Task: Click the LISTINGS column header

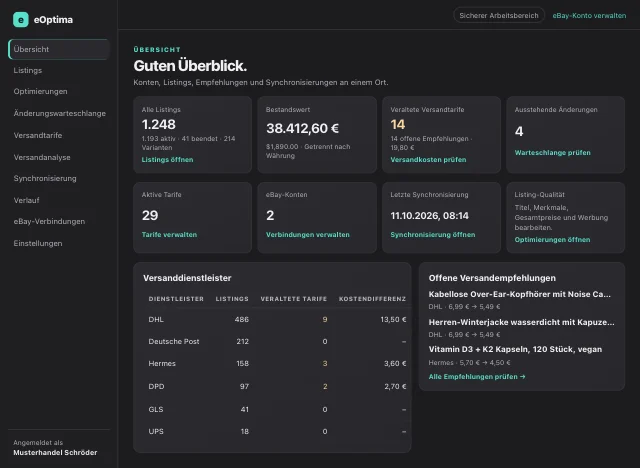Action: point(232,299)
